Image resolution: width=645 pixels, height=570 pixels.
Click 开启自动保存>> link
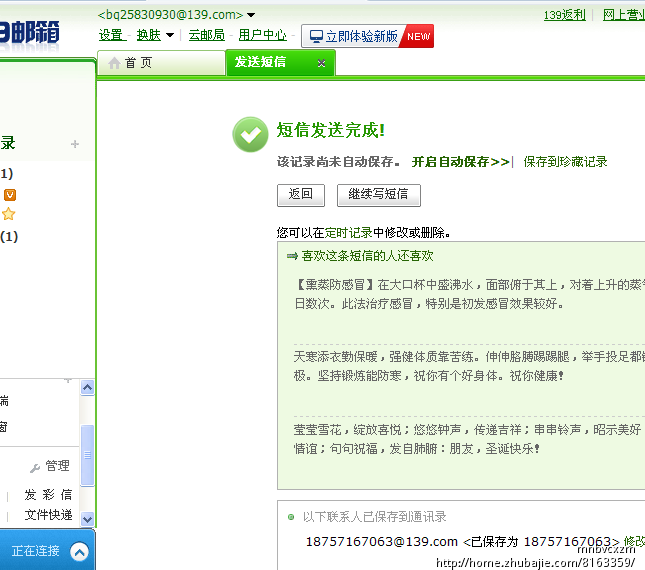pos(460,162)
